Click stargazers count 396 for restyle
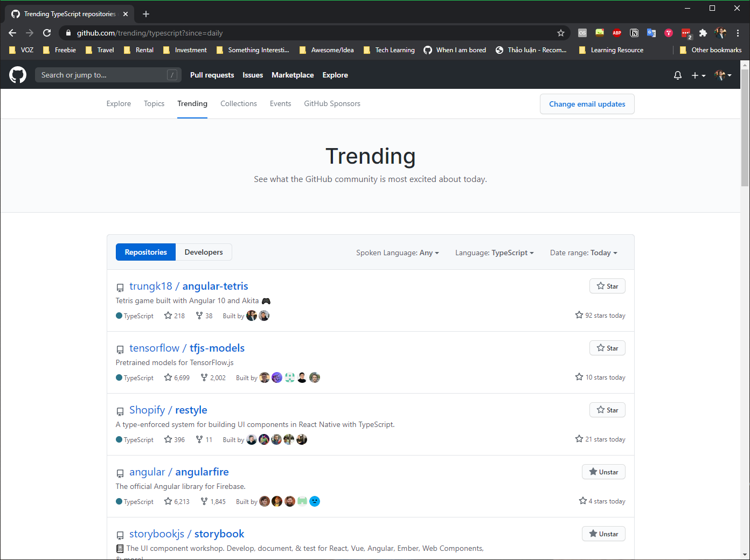The width and height of the screenshot is (750, 560). [175, 439]
